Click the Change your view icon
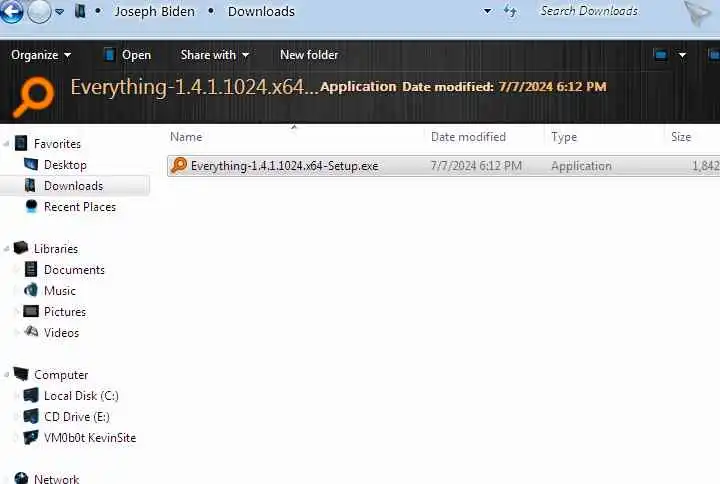The width and height of the screenshot is (720, 484). click(660, 55)
